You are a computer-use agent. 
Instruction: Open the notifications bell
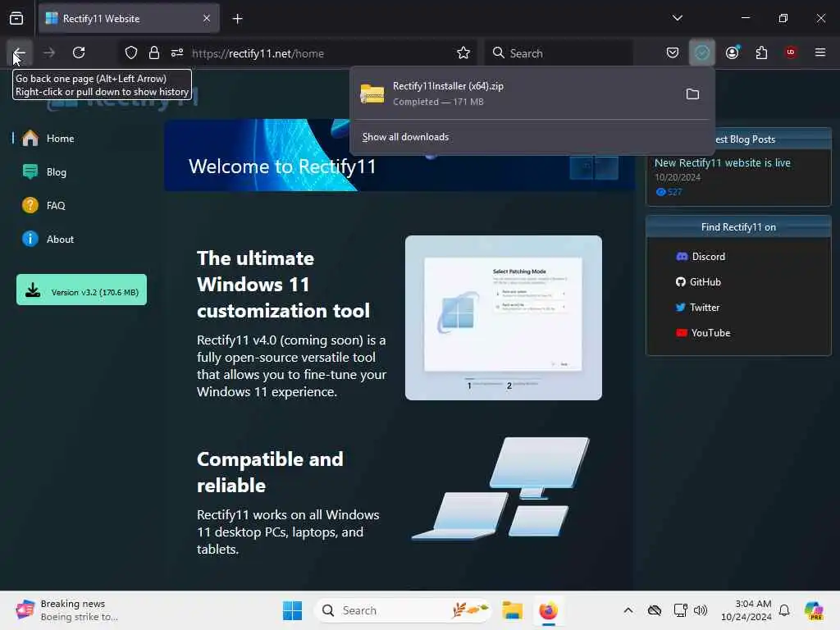point(784,610)
